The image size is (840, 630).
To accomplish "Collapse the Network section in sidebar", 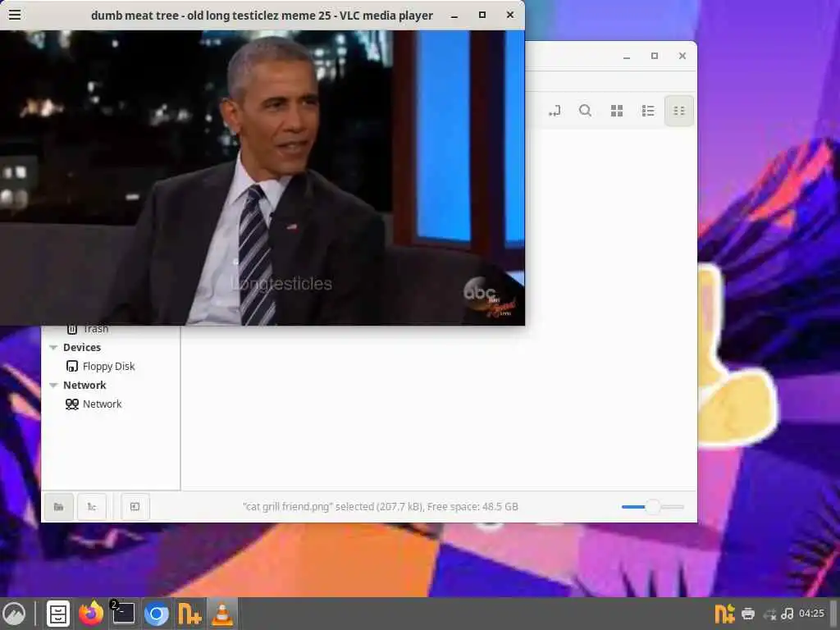I will pyautogui.click(x=53, y=386).
